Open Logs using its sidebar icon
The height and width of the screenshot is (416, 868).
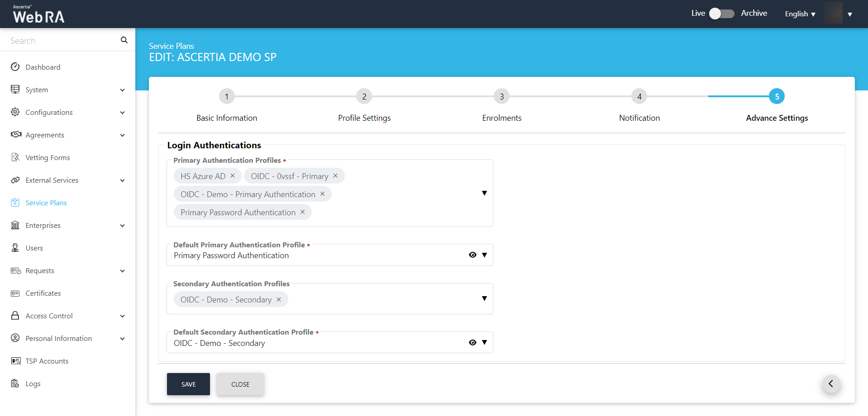point(15,383)
